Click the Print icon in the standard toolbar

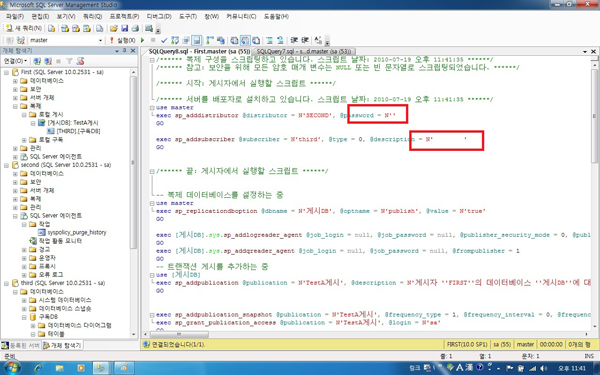(x=135, y=28)
